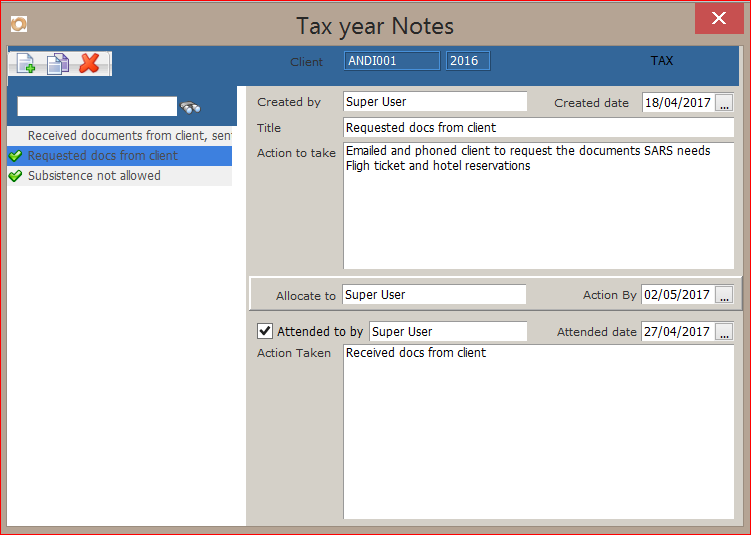Click the new note icon

pyautogui.click(x=26, y=63)
